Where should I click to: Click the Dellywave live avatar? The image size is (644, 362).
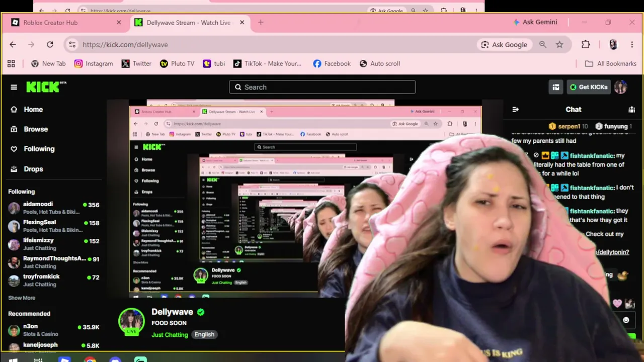tap(131, 321)
